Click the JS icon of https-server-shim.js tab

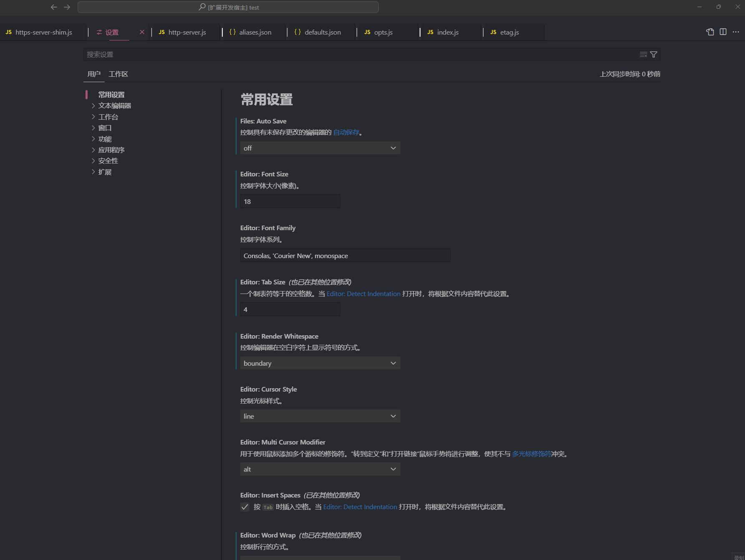[x=9, y=32]
